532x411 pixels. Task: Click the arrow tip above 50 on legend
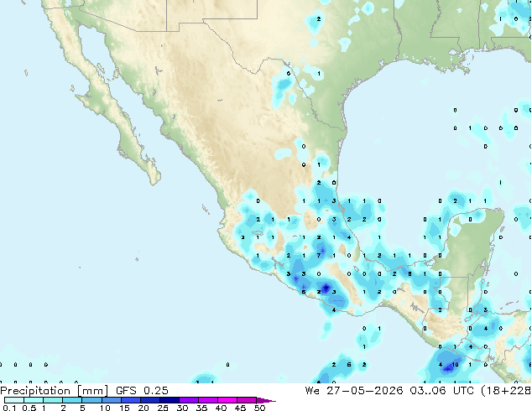pos(266,400)
